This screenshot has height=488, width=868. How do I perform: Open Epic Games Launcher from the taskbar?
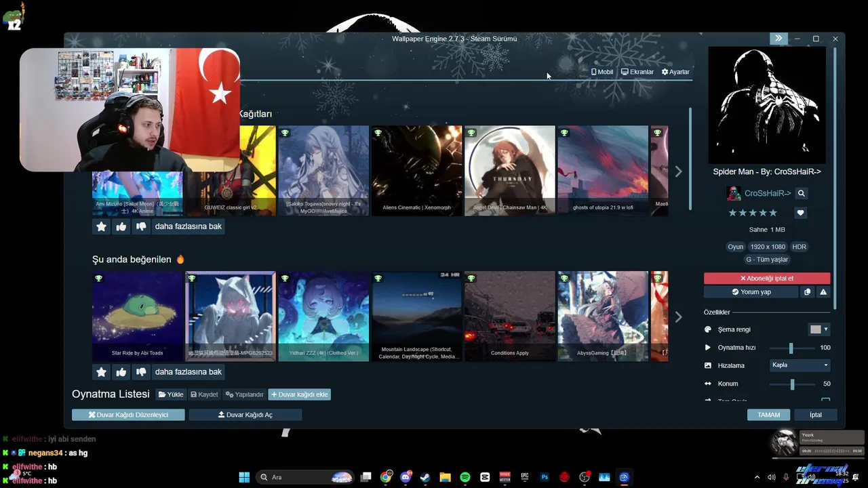coord(524,477)
